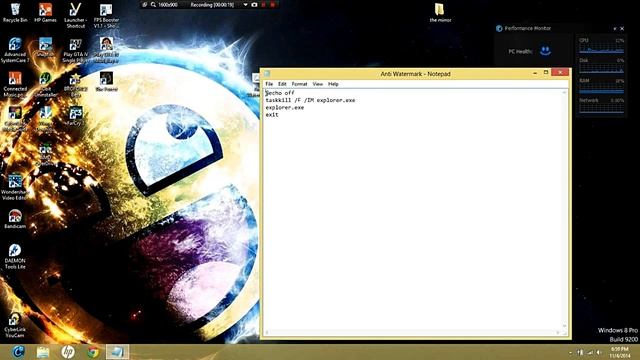Screen dimensions: 640x360
Task: Select the IObit Uninstaller desktop icon
Action: (45, 84)
